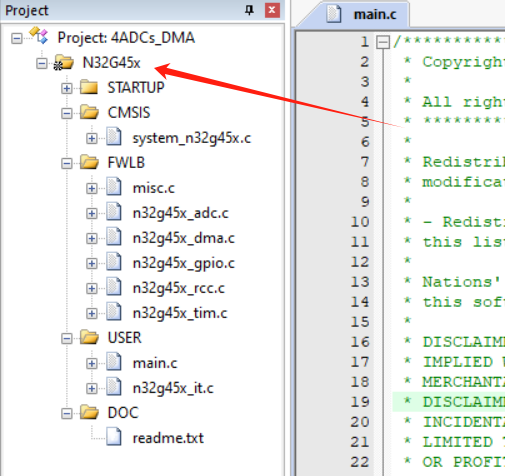Screen dimensions: 505x476
Task: Expand the STARTUP group
Action: pos(67,88)
